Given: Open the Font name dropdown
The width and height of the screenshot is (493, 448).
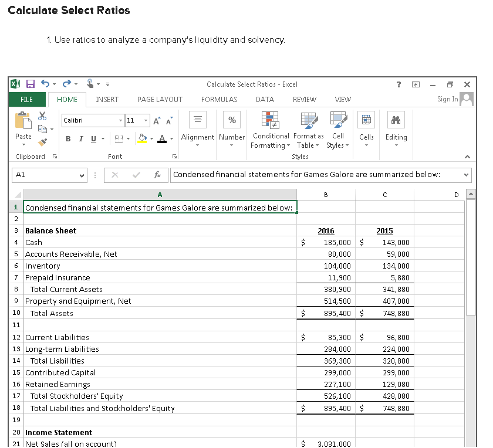Looking at the screenshot, I should click(x=120, y=120).
